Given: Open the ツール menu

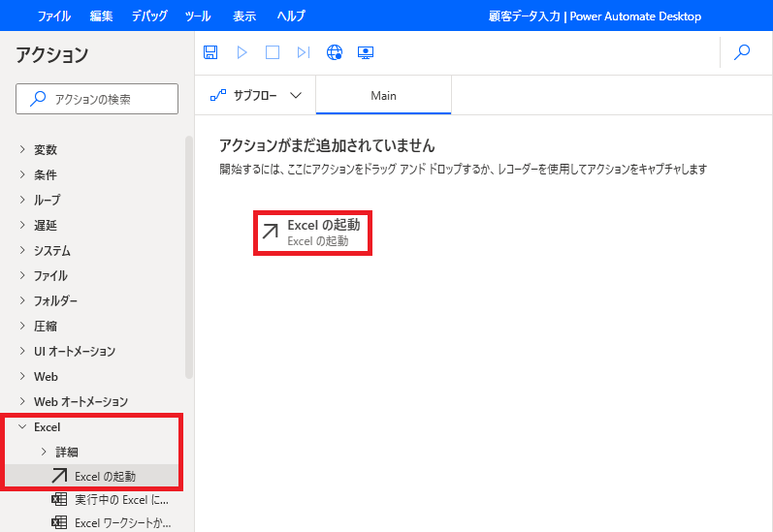Looking at the screenshot, I should point(198,16).
